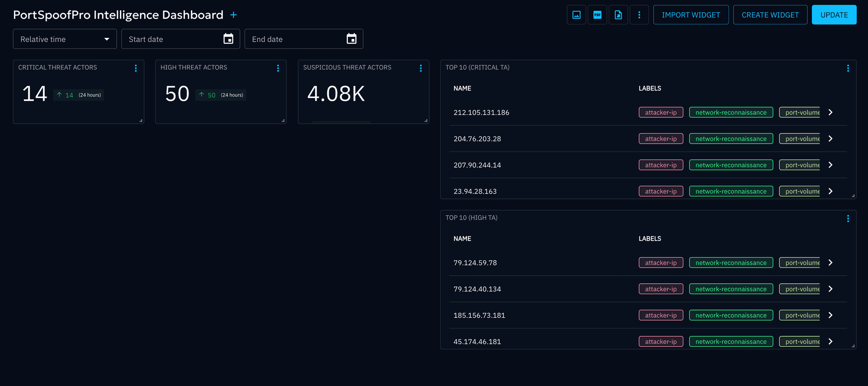Expand row 79.124.40.134 chevron
The width and height of the screenshot is (868, 386).
click(830, 289)
